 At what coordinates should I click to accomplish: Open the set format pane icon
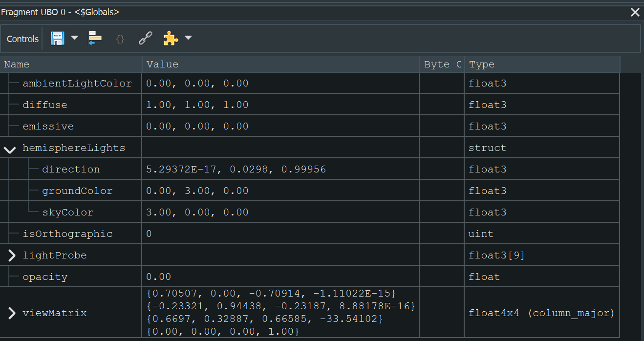[x=94, y=38]
